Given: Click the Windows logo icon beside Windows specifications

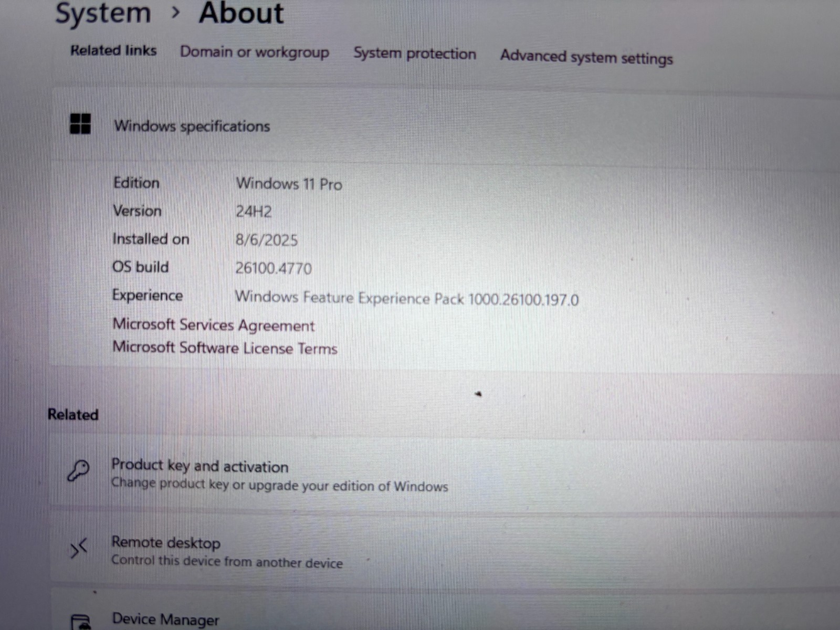Looking at the screenshot, I should (x=80, y=124).
